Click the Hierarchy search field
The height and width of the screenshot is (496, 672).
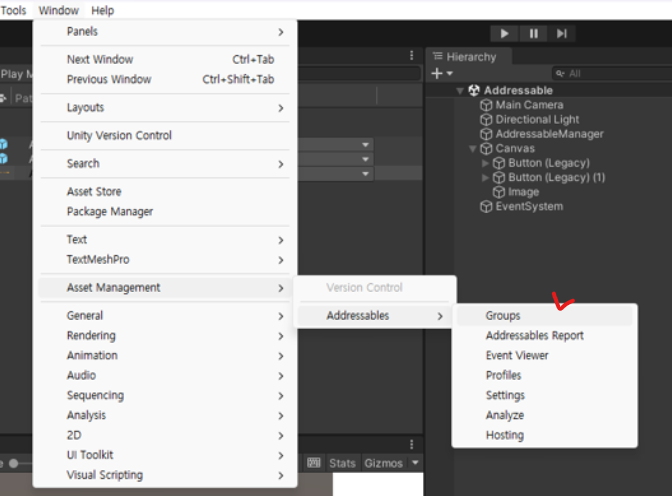tap(613, 74)
